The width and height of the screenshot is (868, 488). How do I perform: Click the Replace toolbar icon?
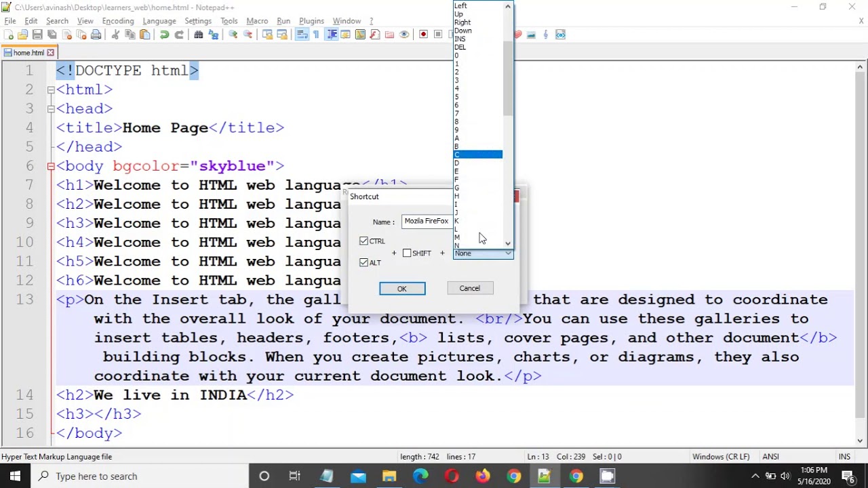pyautogui.click(x=213, y=35)
